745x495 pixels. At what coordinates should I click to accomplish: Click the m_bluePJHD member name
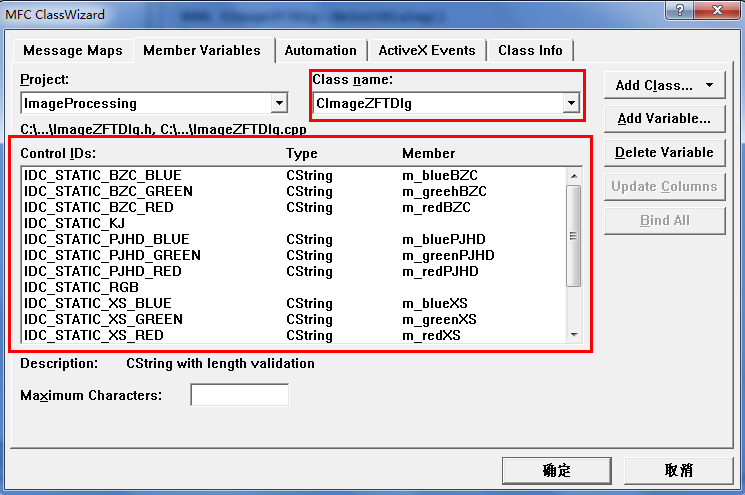click(x=444, y=239)
